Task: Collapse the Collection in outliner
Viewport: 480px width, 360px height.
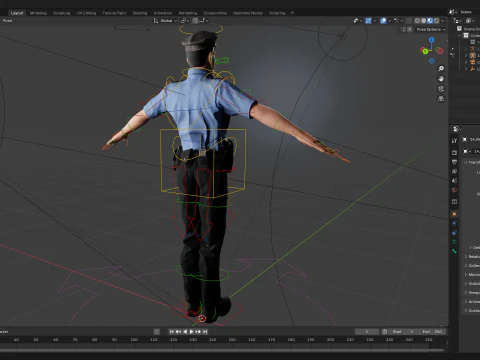Action: coord(460,35)
